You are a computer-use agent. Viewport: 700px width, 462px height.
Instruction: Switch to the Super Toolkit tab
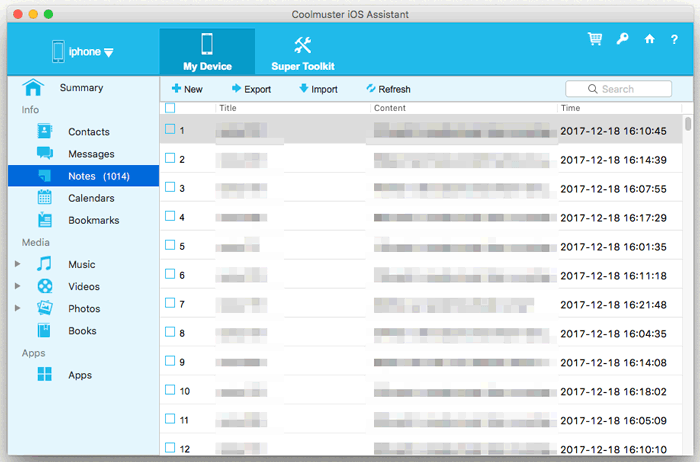tap(303, 52)
